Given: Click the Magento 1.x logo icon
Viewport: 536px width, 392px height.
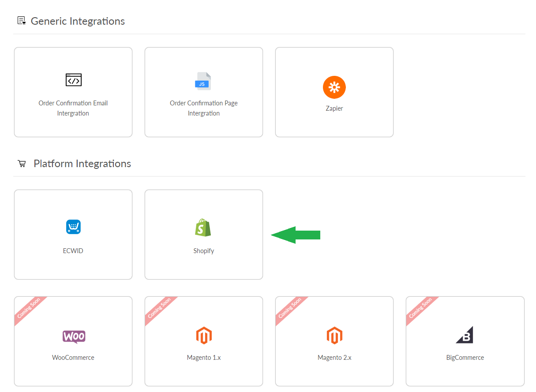Looking at the screenshot, I should [204, 336].
